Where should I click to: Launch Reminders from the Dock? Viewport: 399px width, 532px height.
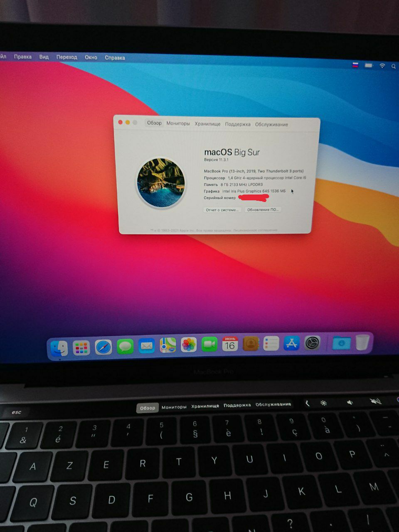pos(271,343)
